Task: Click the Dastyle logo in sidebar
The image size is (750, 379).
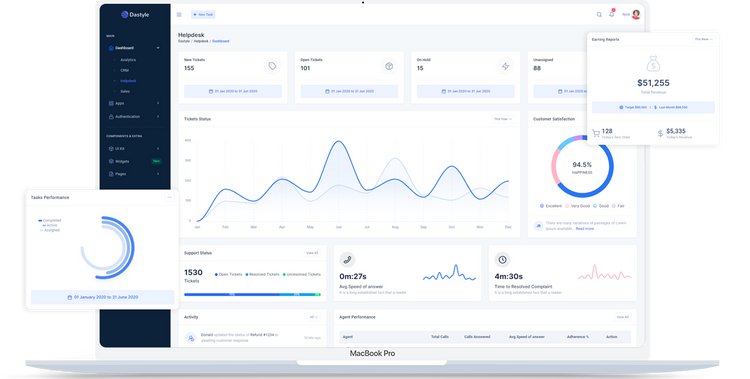Action: point(135,15)
